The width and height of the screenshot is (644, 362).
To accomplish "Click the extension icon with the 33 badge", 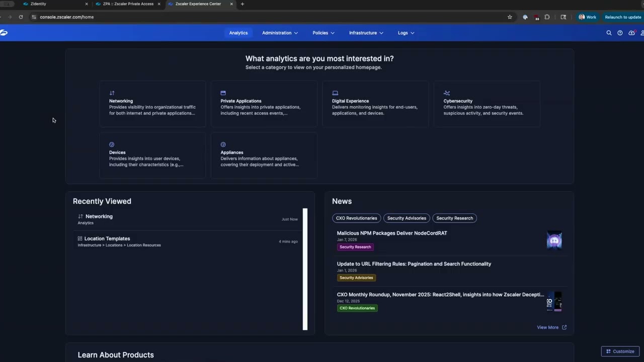I will [x=536, y=17].
